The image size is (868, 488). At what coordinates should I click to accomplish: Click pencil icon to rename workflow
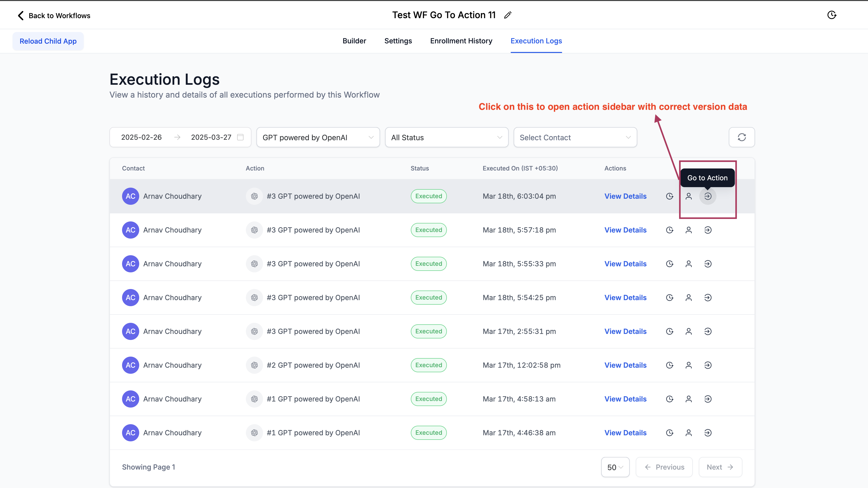(x=508, y=15)
